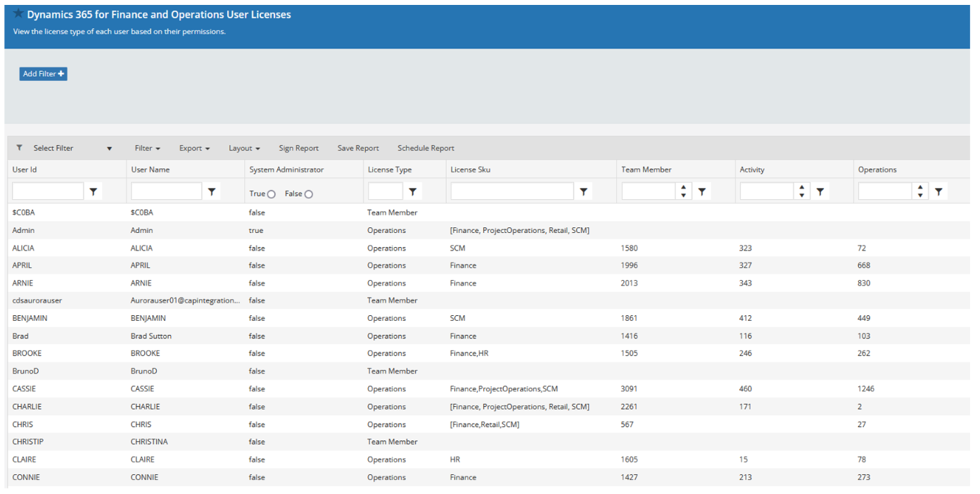Screen dimensions: 980x494
Task: Sort by the License Sku column header
Action: tap(470, 170)
